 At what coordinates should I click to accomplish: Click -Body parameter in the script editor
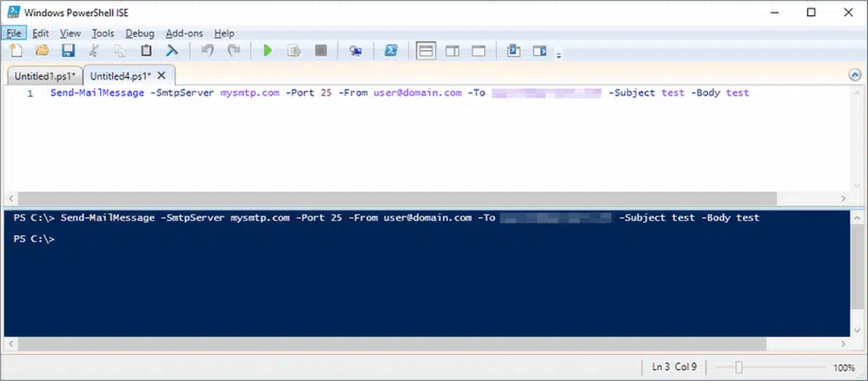(x=705, y=93)
